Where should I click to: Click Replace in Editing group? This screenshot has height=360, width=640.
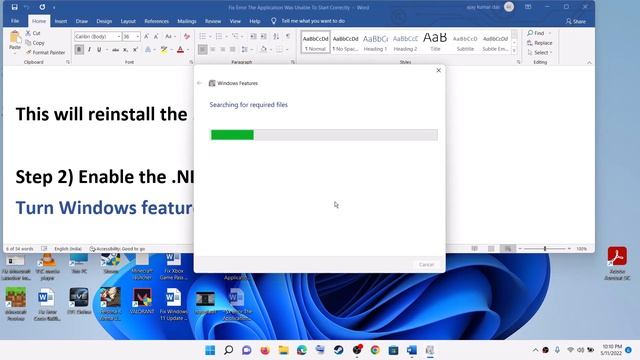coord(540,43)
